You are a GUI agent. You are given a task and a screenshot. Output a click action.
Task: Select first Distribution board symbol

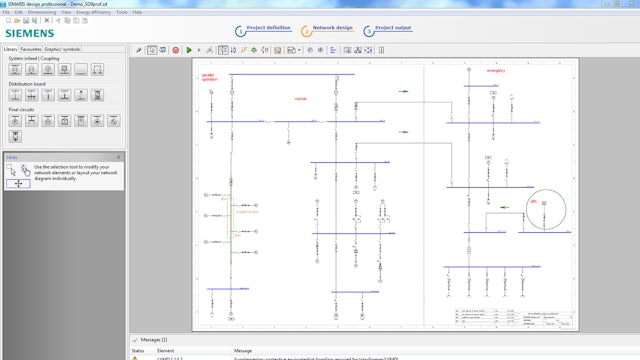[x=15, y=95]
